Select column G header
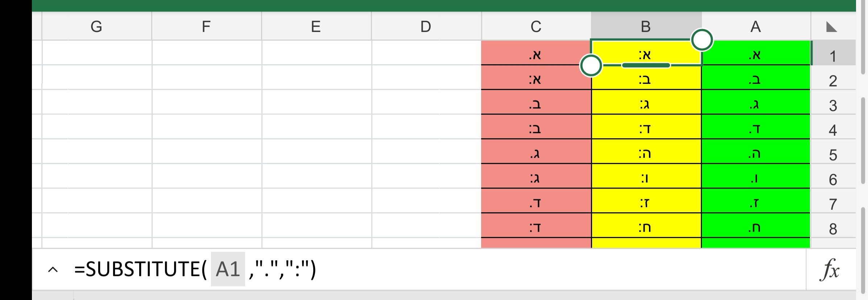This screenshot has height=300, width=868. tap(97, 25)
